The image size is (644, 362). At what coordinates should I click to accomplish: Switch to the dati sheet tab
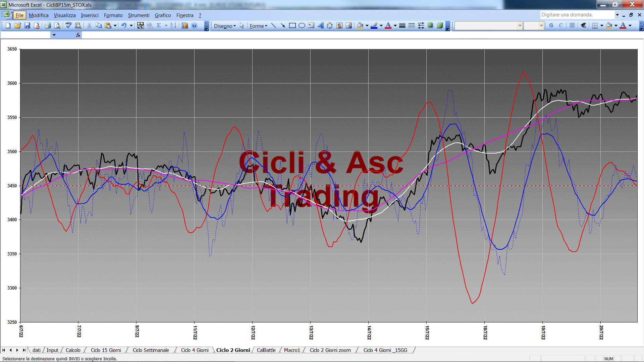[36, 350]
